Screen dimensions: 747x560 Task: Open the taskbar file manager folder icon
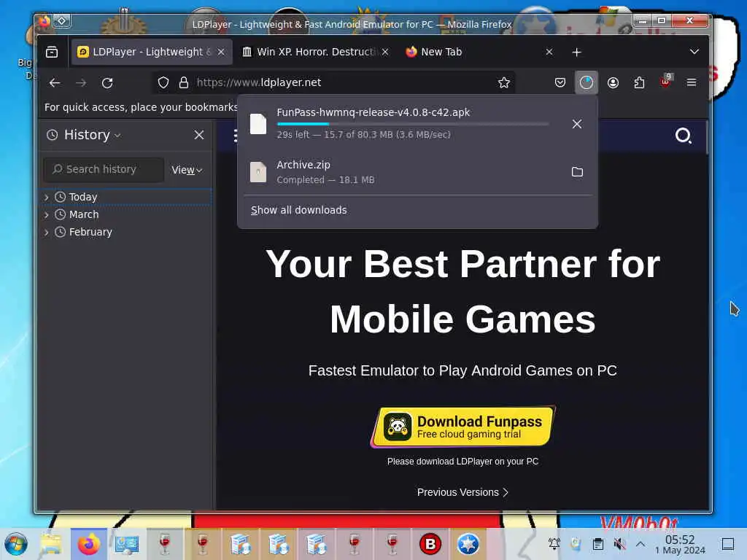[50, 544]
